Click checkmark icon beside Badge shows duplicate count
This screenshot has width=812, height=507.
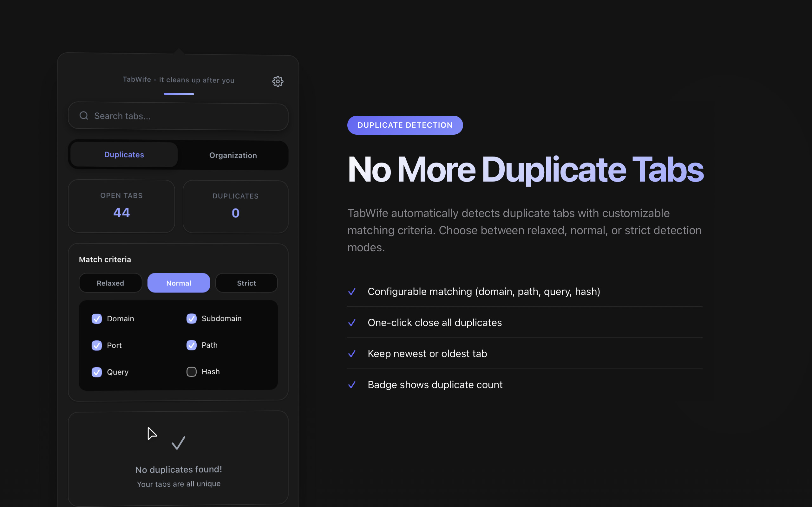tap(352, 385)
